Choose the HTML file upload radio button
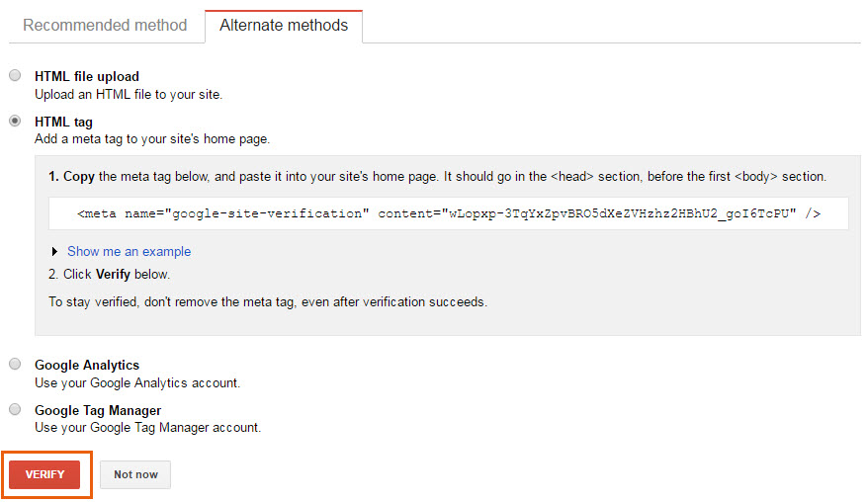 [x=15, y=75]
